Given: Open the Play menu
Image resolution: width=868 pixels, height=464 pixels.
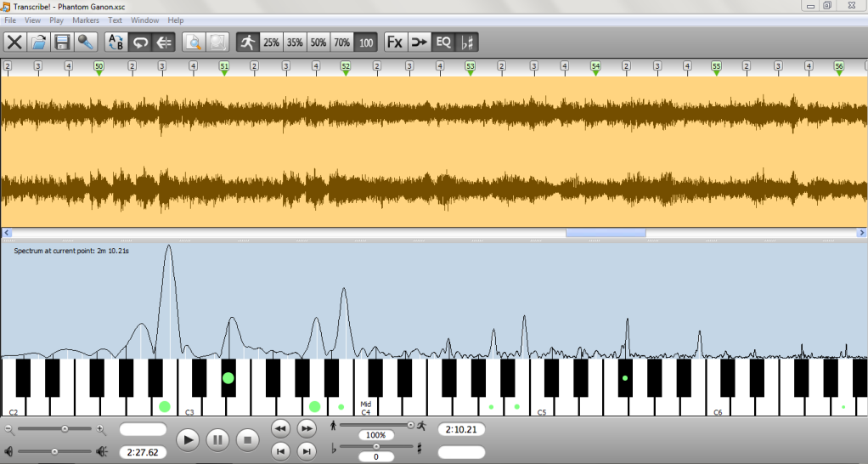Looking at the screenshot, I should click(x=56, y=20).
